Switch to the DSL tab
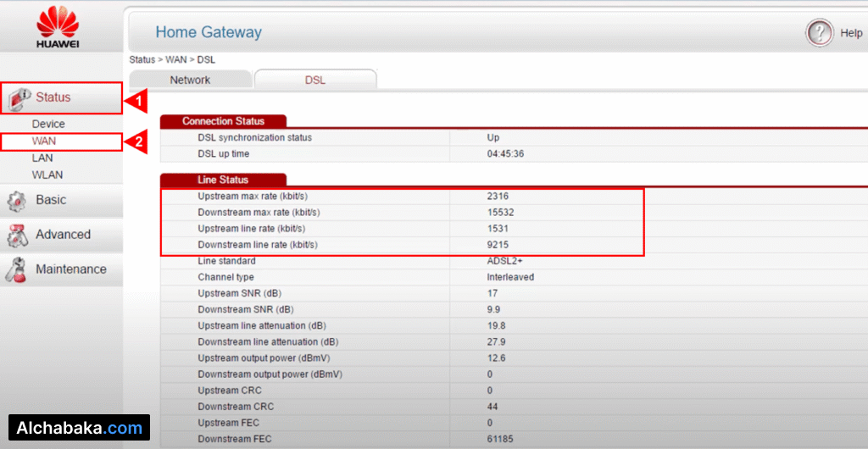Image resolution: width=868 pixels, height=449 pixels. (x=314, y=80)
